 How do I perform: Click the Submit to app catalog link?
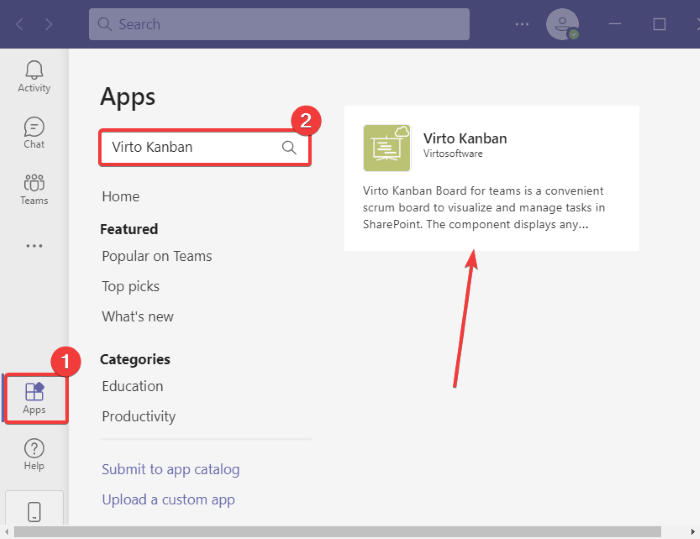[x=171, y=469]
